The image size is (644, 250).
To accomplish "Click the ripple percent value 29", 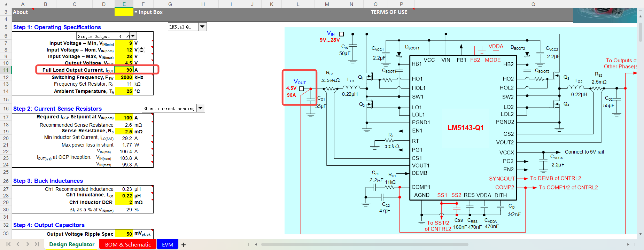I will [x=129, y=210].
